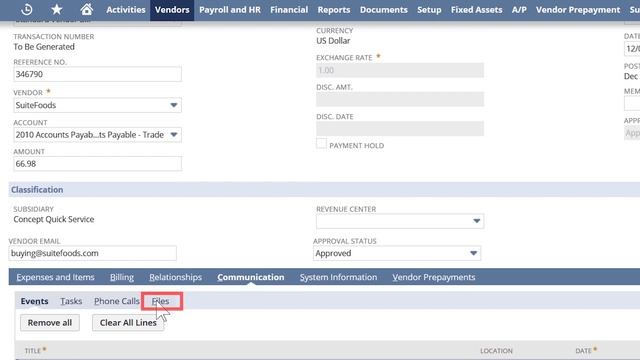Switch to System Information tab

(x=338, y=277)
